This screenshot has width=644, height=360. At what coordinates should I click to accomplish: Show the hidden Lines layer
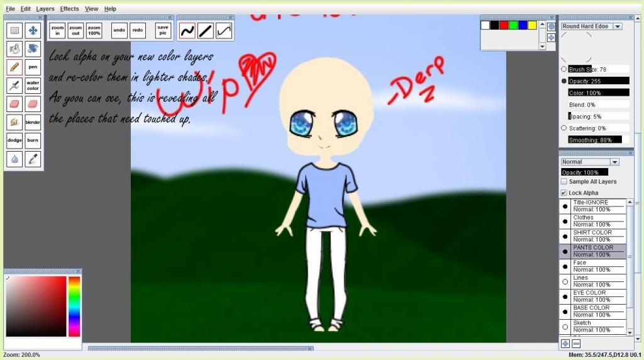(565, 281)
